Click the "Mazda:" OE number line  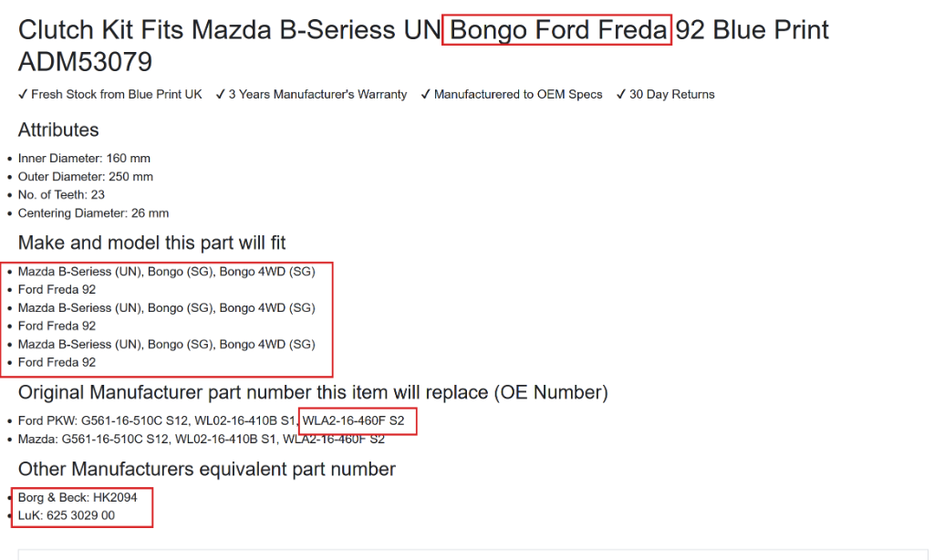coord(201,440)
